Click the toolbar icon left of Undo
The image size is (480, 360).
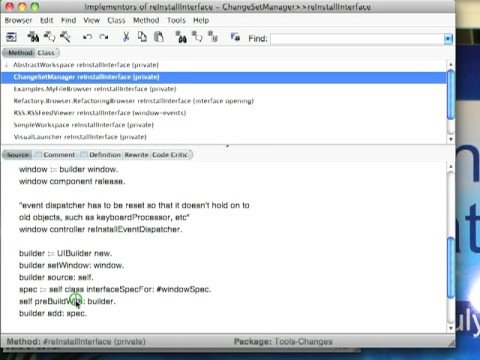[x=65, y=37]
